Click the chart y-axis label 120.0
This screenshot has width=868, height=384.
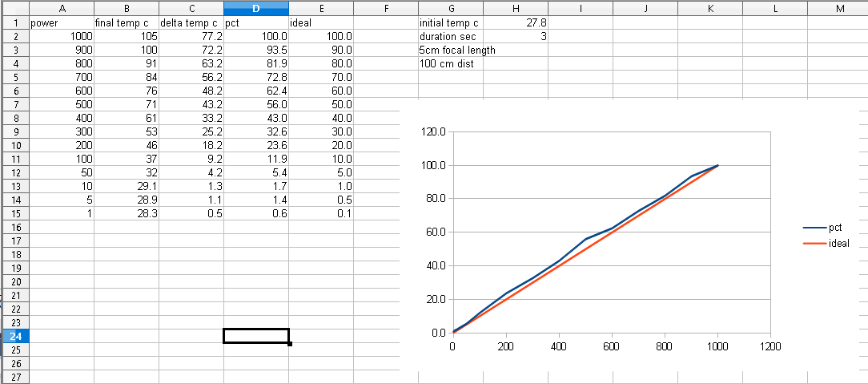[433, 132]
